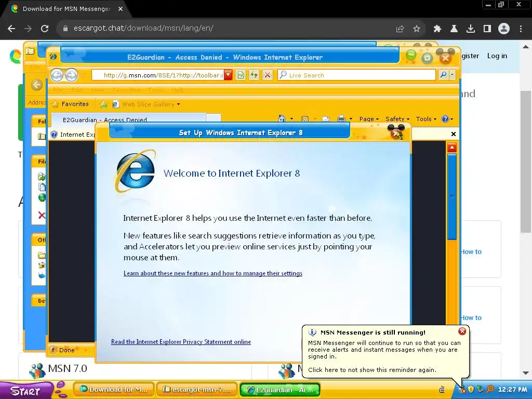The width and height of the screenshot is (532, 399).
Task: Expand Print button dropdown arrow
Action: [351, 119]
